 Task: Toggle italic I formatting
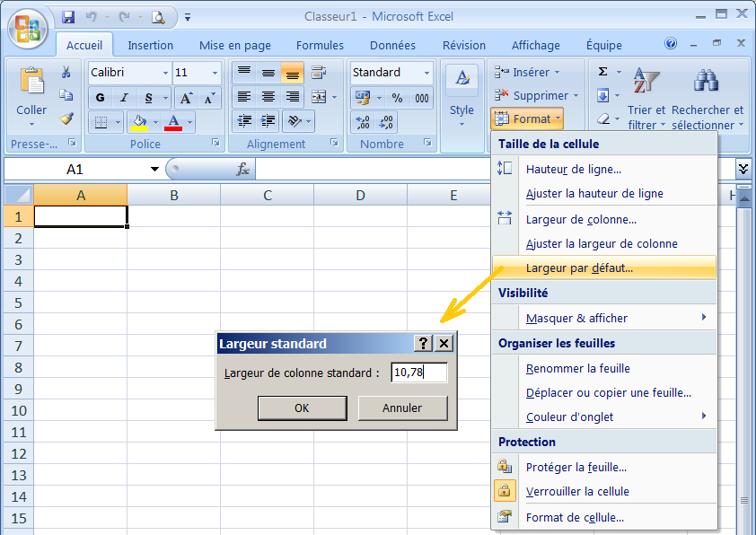[x=124, y=98]
